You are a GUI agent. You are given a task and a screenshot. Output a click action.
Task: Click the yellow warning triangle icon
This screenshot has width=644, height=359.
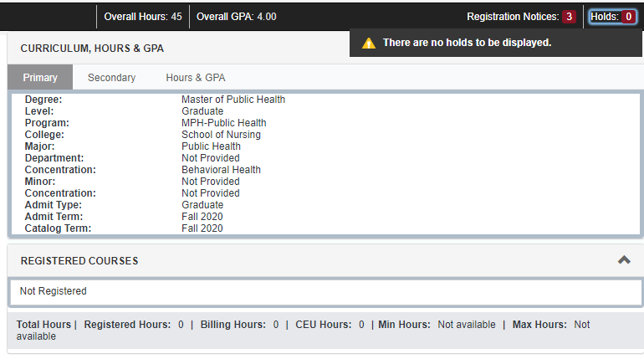pyautogui.click(x=368, y=43)
